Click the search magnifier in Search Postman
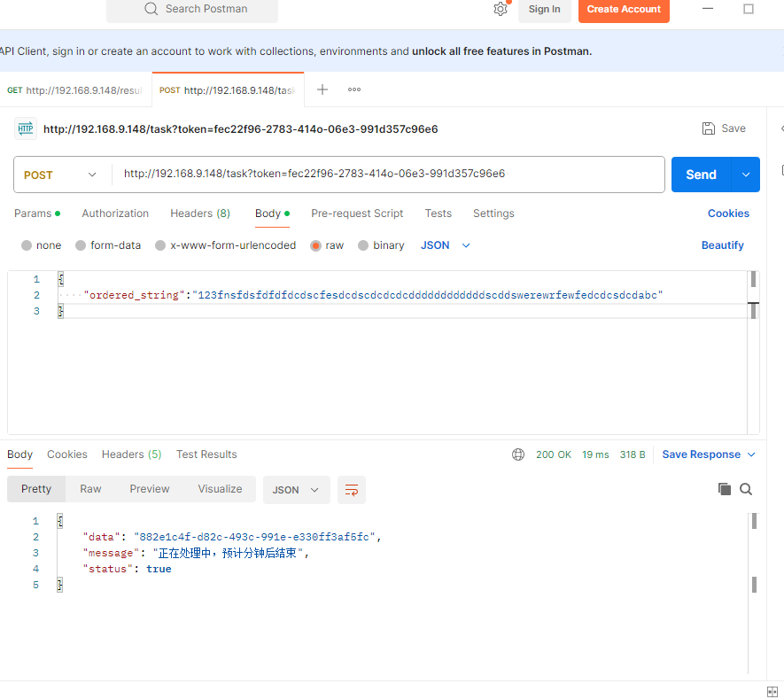The height and width of the screenshot is (699, 784). pyautogui.click(x=151, y=9)
